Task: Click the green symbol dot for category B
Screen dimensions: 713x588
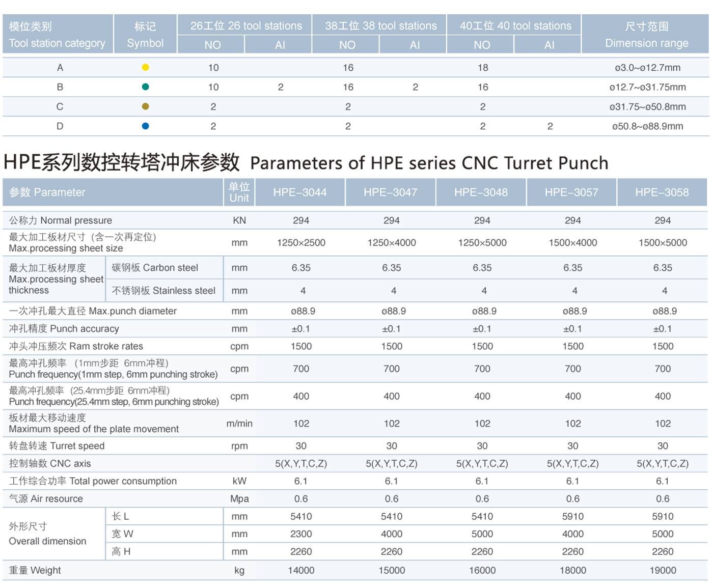Action: click(x=145, y=87)
